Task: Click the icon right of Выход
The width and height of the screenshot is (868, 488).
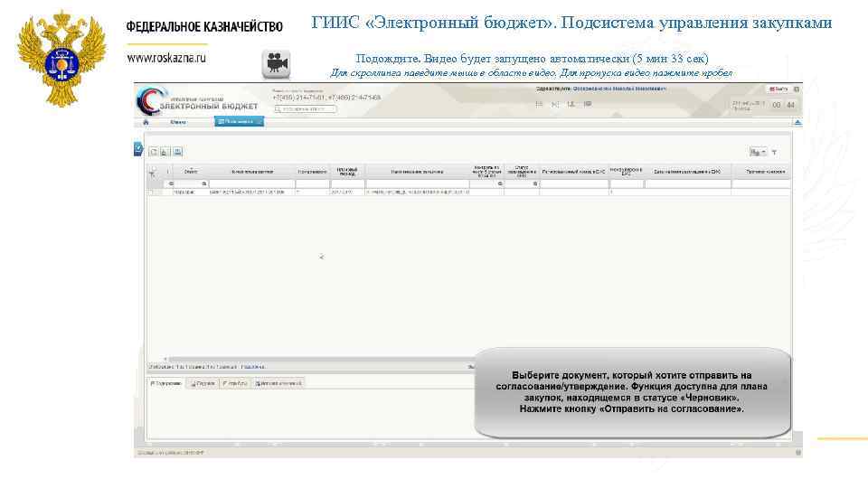Action: [x=797, y=89]
